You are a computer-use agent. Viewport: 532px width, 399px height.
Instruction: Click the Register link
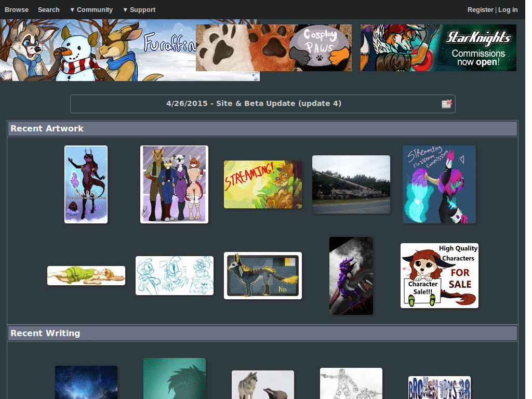(480, 9)
